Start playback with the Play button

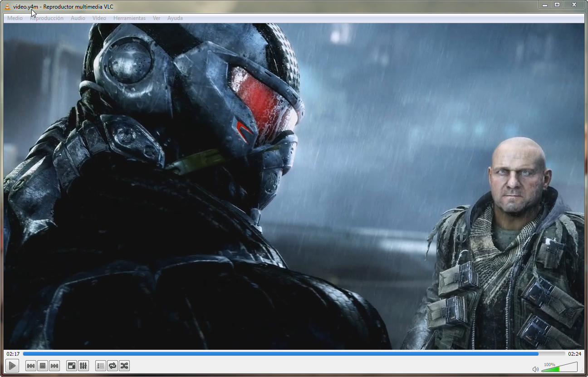coord(12,366)
